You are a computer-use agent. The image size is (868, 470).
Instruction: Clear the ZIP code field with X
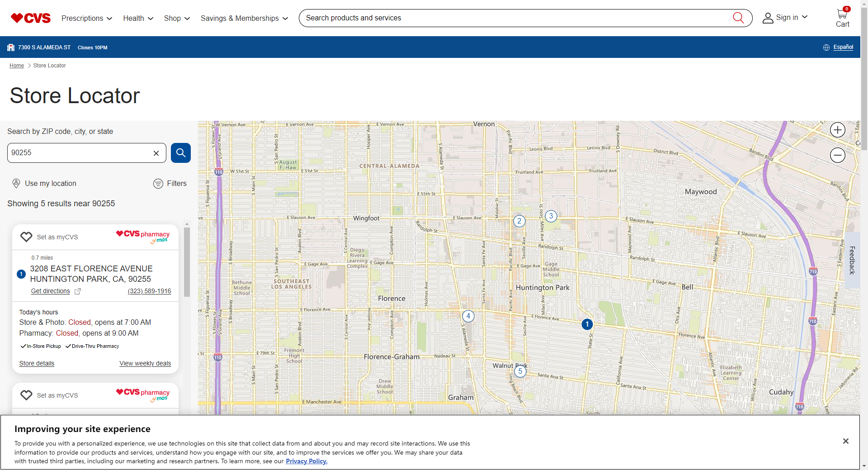pyautogui.click(x=156, y=153)
